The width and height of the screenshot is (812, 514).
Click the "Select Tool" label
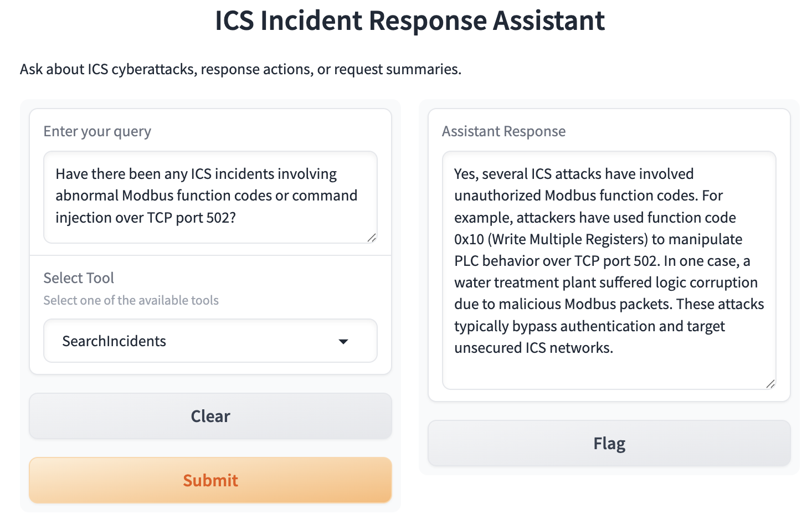(x=79, y=277)
